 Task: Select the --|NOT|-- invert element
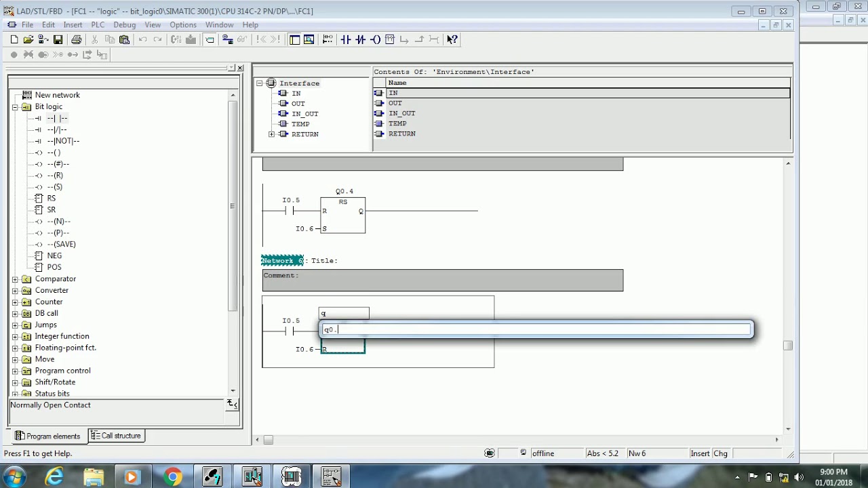tap(63, 141)
